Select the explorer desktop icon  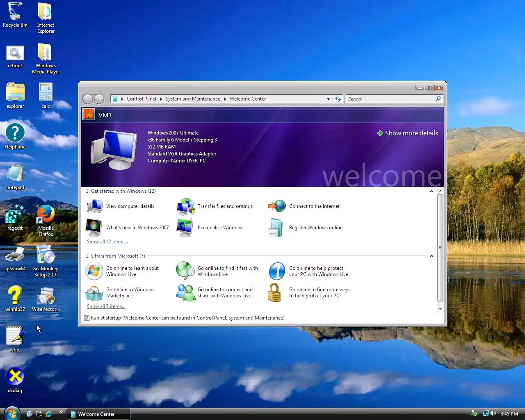tap(15, 96)
